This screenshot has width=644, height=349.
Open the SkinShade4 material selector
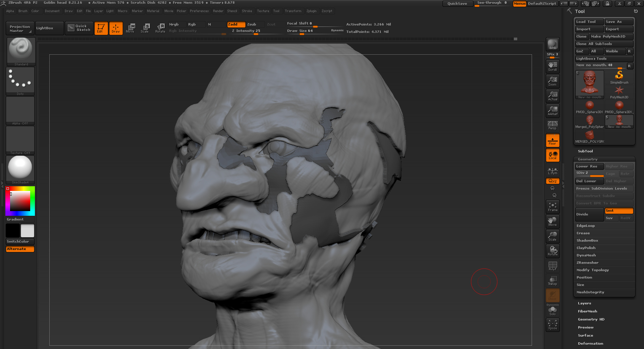pyautogui.click(x=20, y=170)
